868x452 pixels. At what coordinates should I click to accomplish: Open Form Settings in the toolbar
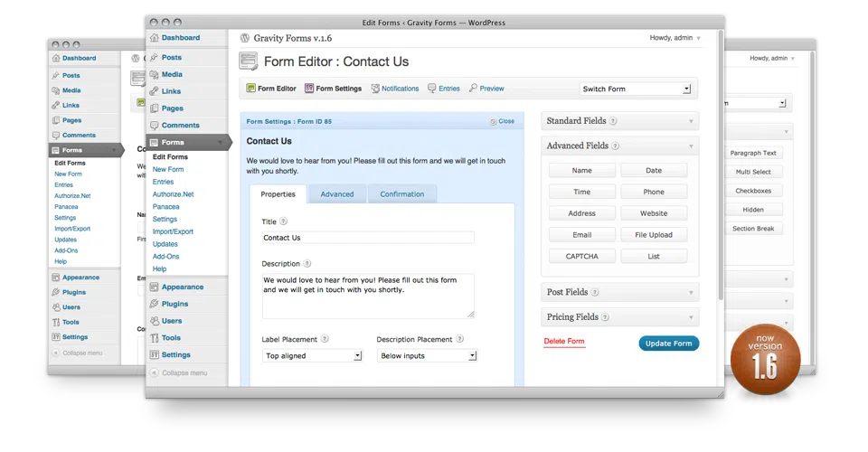coord(334,89)
